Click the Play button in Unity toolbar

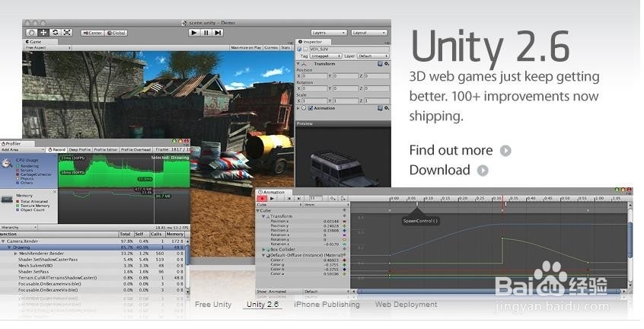click(x=194, y=33)
